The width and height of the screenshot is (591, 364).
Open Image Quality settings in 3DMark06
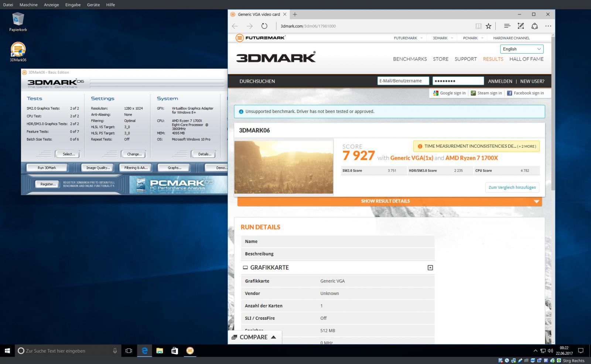(x=98, y=168)
